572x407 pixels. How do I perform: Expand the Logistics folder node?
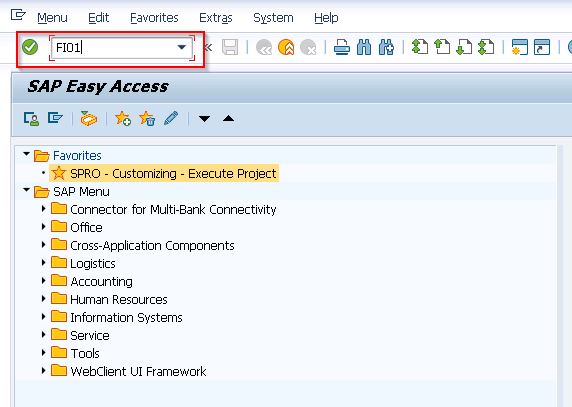click(43, 263)
